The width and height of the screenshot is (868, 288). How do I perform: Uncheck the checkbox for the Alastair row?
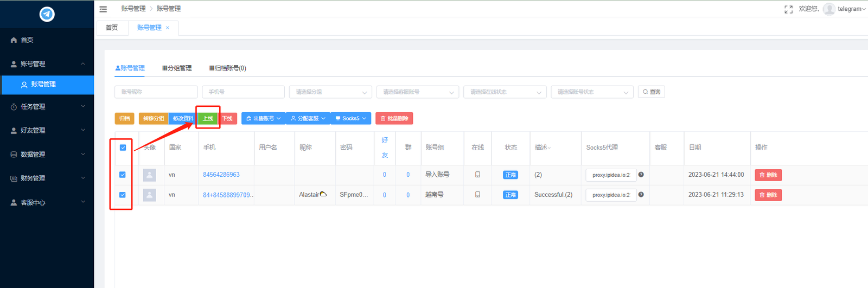123,195
